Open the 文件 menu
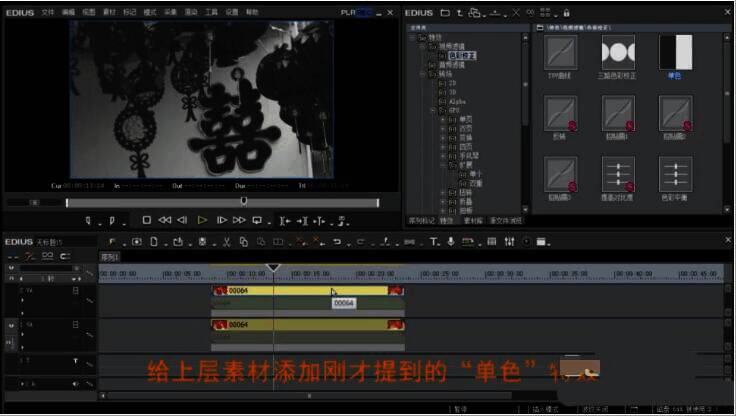The width and height of the screenshot is (739, 417). (48, 12)
